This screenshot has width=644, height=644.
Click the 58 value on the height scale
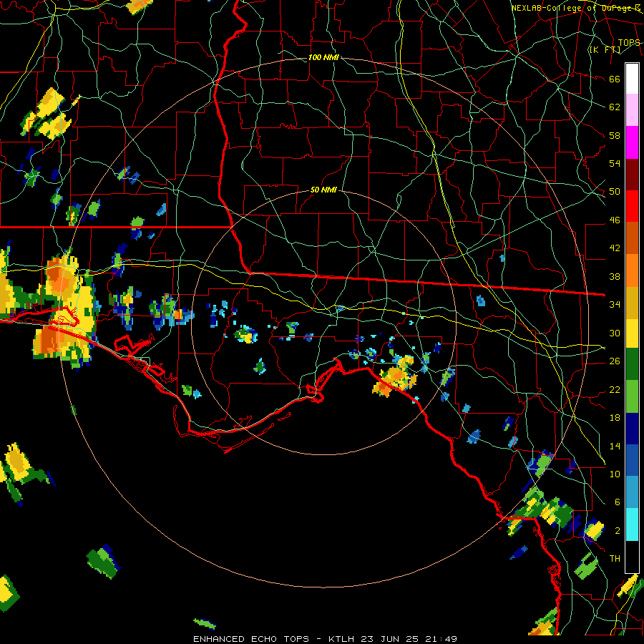[615, 135]
